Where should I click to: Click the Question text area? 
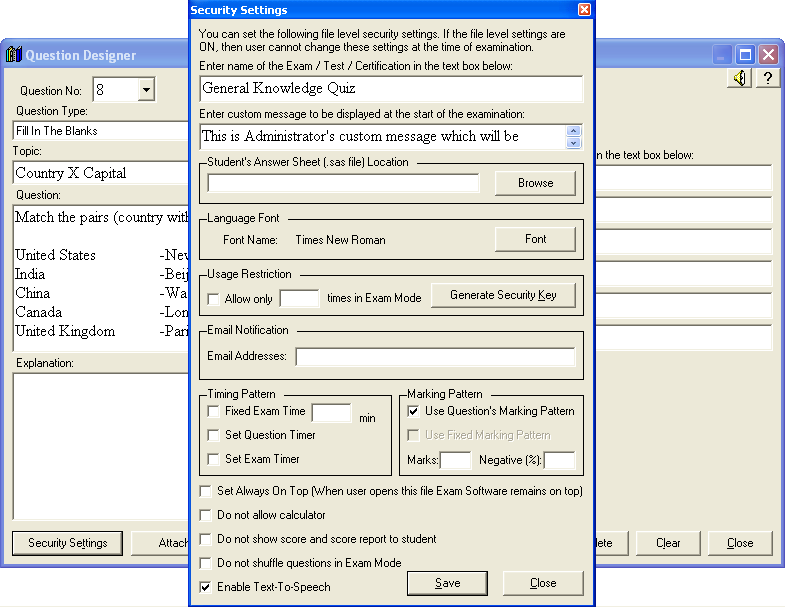100,277
